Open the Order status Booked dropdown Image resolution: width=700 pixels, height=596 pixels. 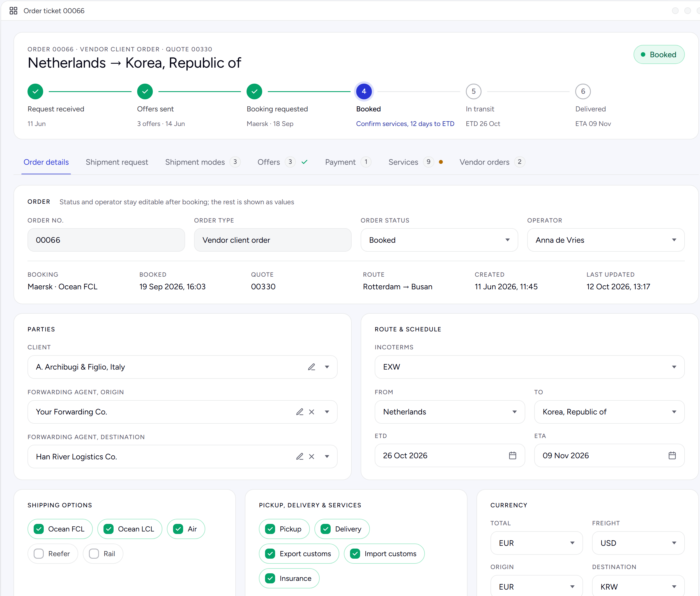[x=439, y=240]
